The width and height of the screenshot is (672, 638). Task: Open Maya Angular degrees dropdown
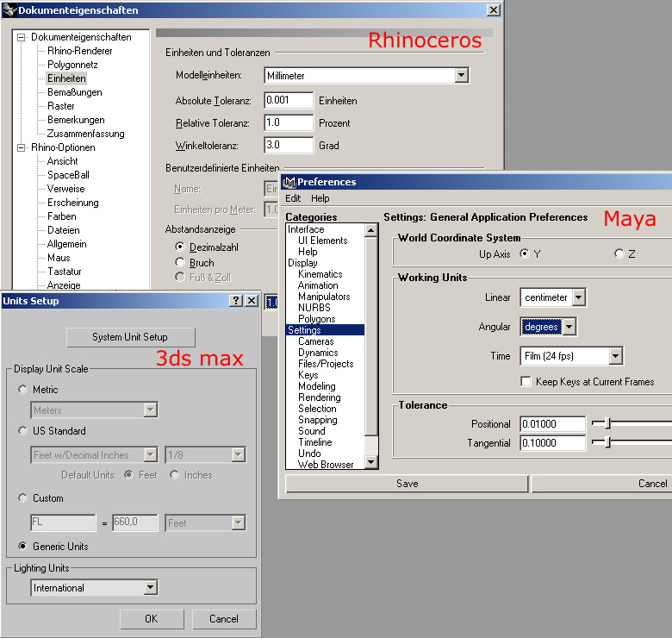[x=569, y=327]
